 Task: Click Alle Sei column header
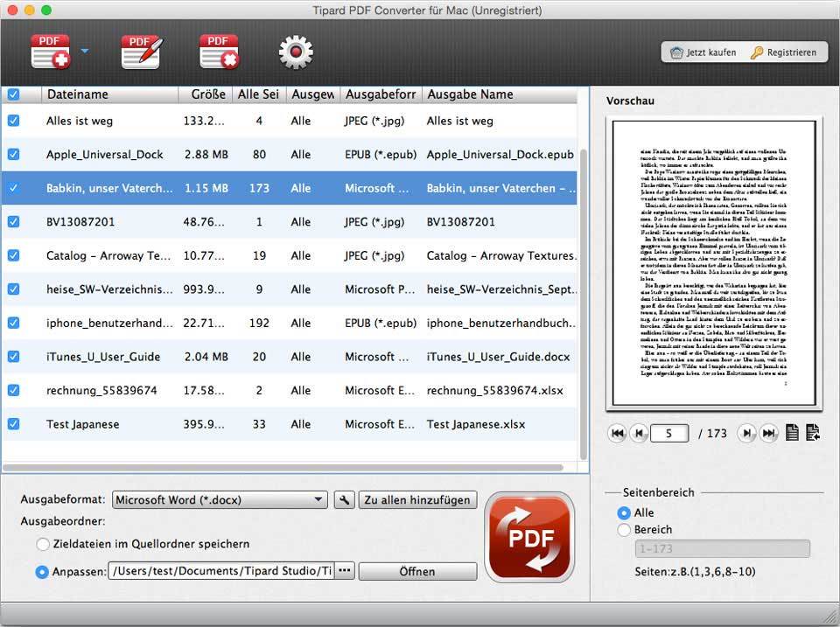tap(259, 94)
